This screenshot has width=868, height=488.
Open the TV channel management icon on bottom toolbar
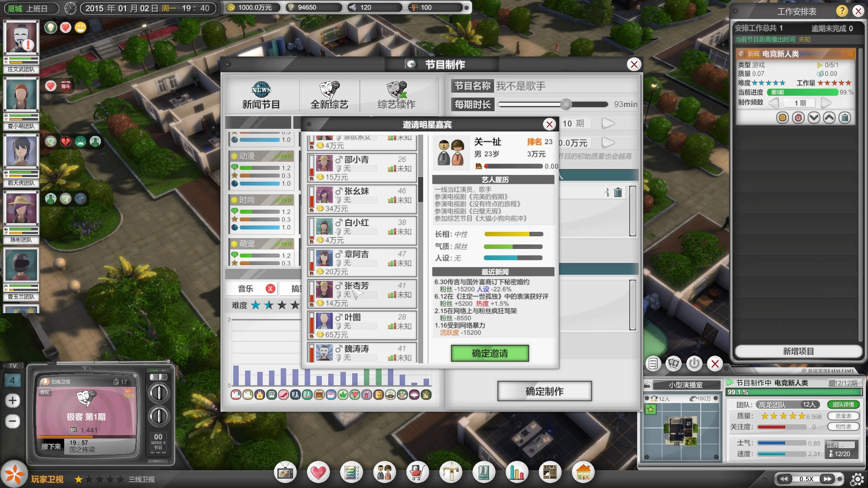(x=286, y=472)
